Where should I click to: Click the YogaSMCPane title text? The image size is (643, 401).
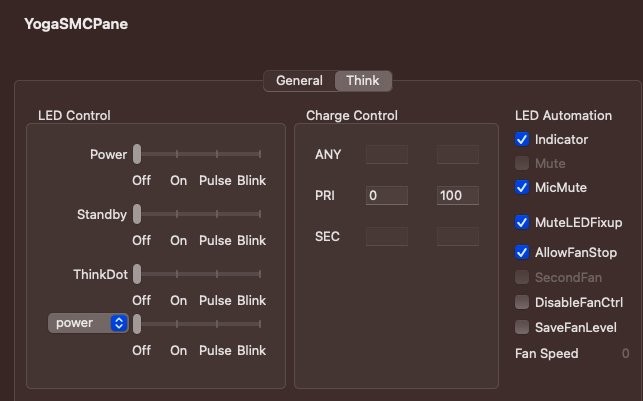(x=76, y=24)
